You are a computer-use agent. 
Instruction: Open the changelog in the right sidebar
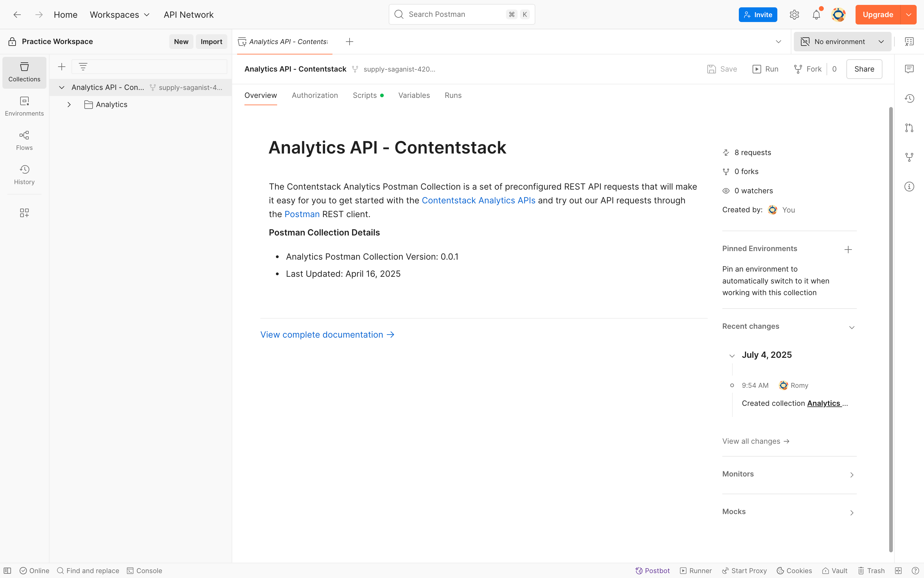click(x=909, y=98)
